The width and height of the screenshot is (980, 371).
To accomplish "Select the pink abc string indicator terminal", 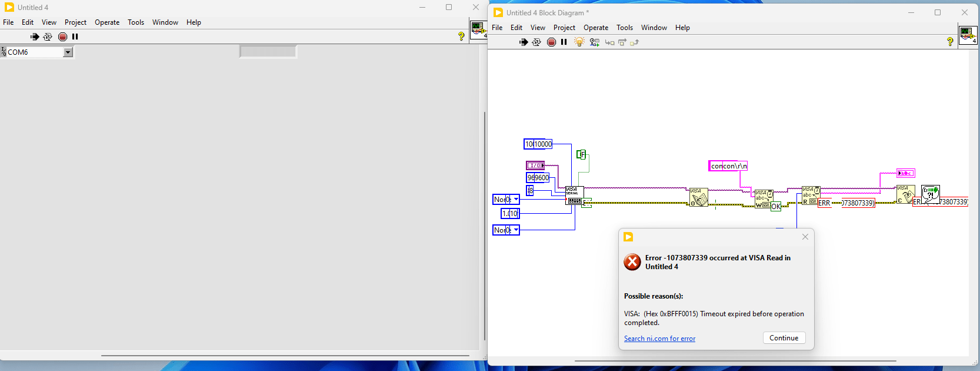I will click(905, 173).
